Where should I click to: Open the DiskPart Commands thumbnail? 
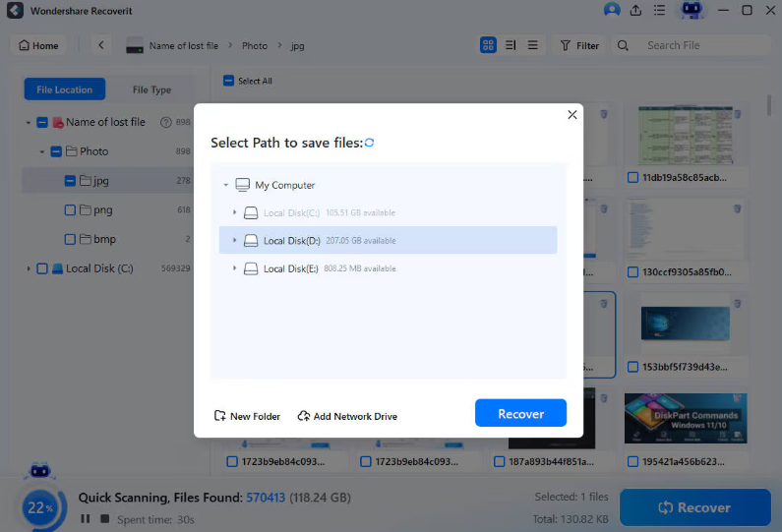(x=686, y=418)
